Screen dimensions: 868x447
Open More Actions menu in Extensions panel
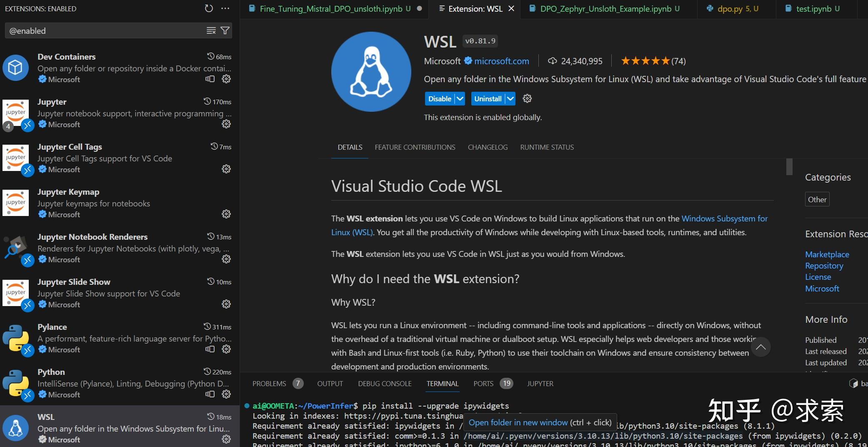(225, 8)
